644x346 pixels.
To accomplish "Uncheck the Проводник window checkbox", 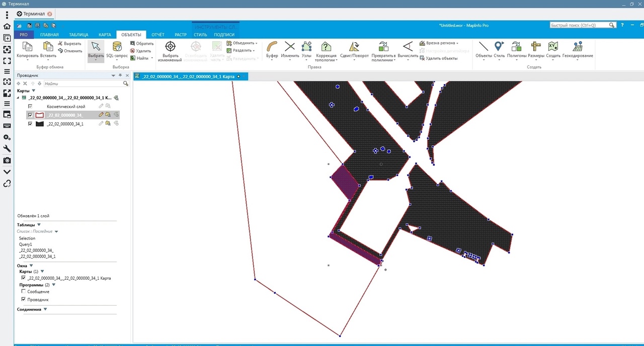I will point(23,299).
